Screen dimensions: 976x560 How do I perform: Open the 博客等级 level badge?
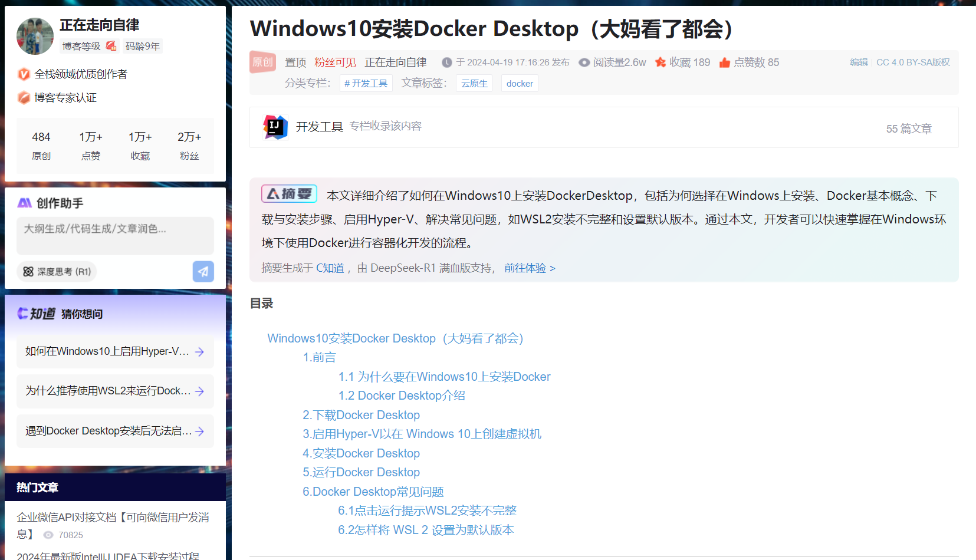90,46
